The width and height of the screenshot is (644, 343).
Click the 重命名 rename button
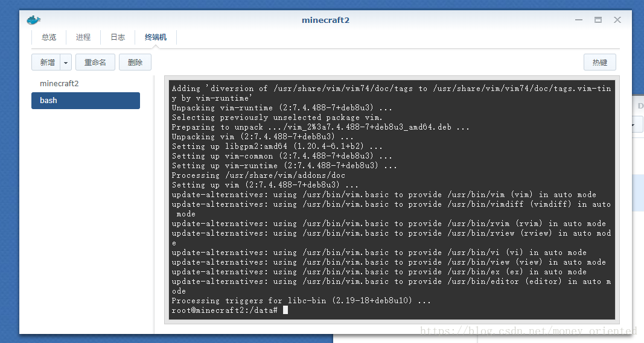coord(95,62)
